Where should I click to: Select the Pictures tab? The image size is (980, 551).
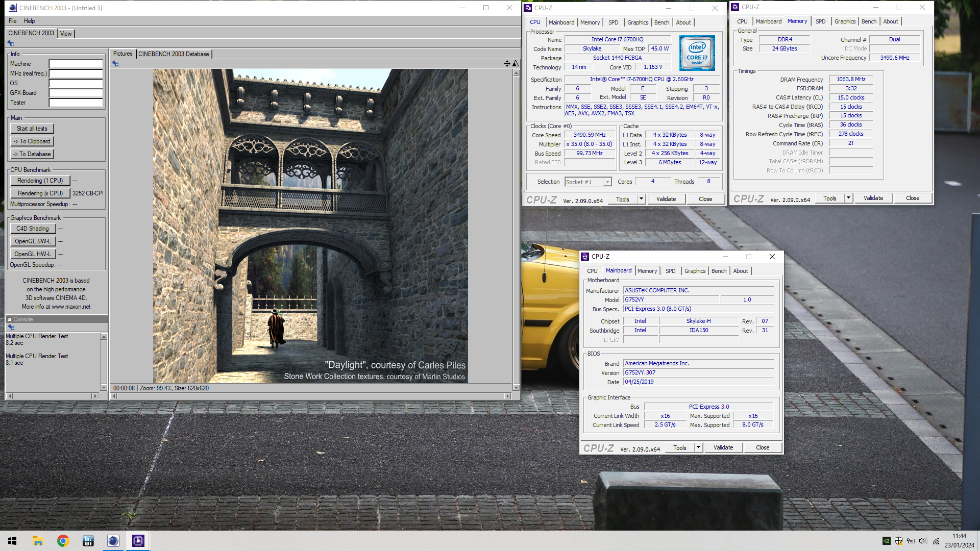tap(122, 54)
